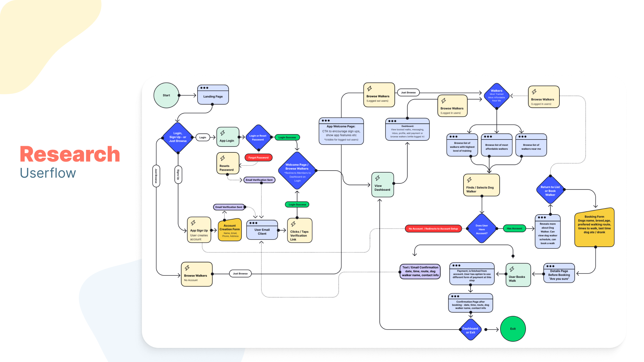Click the Dashboard or Exit diamond
Image resolution: width=644 pixels, height=362 pixels.
[470, 330]
